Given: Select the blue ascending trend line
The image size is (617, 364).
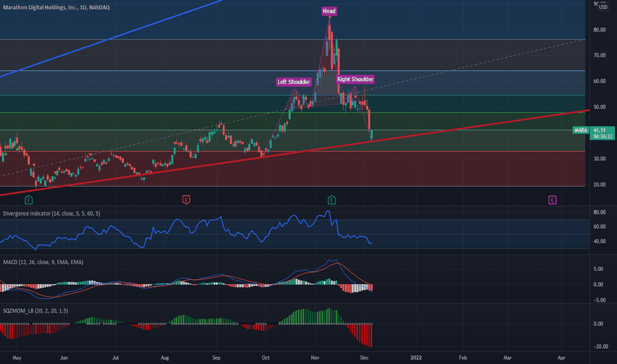Looking at the screenshot, I should [x=111, y=38].
